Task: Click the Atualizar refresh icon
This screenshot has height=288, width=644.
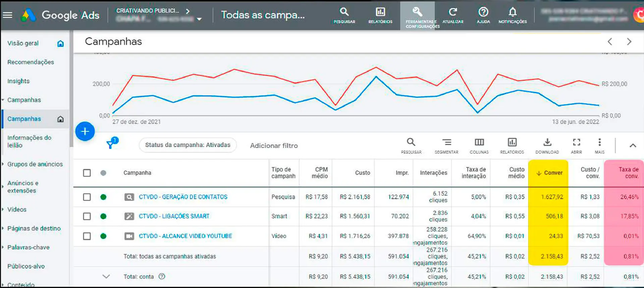Action: tap(453, 15)
